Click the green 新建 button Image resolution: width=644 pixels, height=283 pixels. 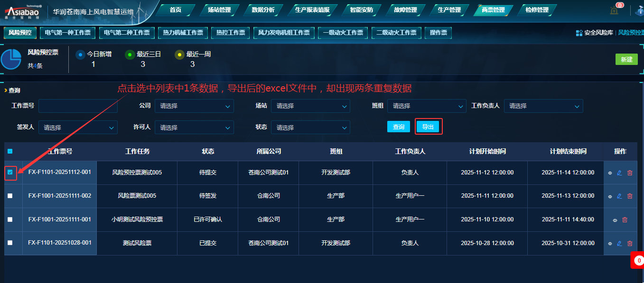pos(626,59)
